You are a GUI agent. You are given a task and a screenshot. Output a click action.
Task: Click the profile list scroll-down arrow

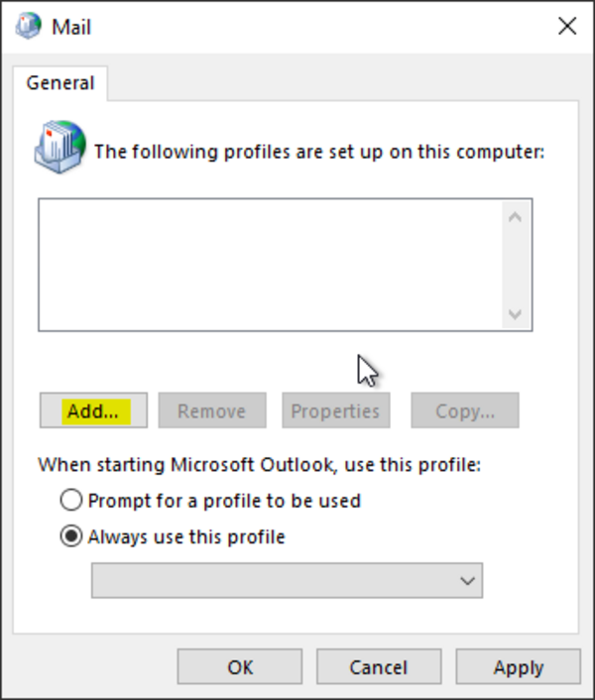tap(516, 314)
